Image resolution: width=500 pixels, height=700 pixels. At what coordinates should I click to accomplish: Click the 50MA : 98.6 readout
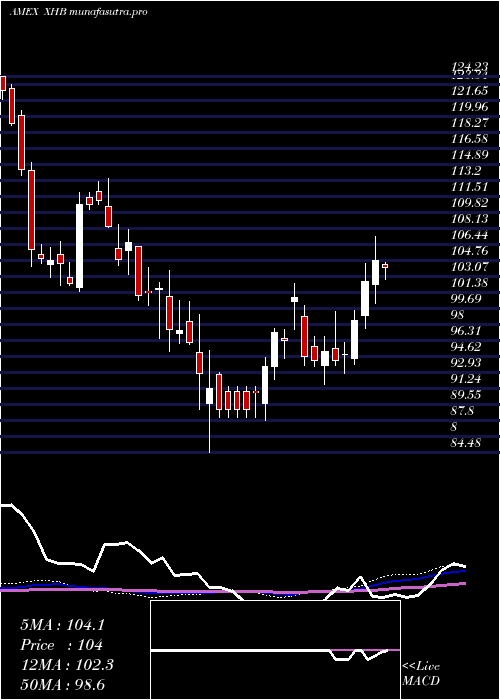(x=62, y=684)
